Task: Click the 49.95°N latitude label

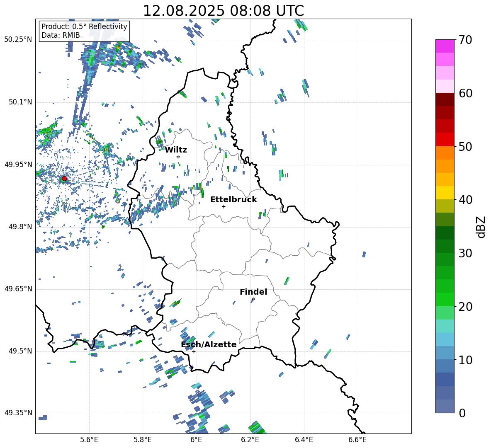Action: [18, 165]
